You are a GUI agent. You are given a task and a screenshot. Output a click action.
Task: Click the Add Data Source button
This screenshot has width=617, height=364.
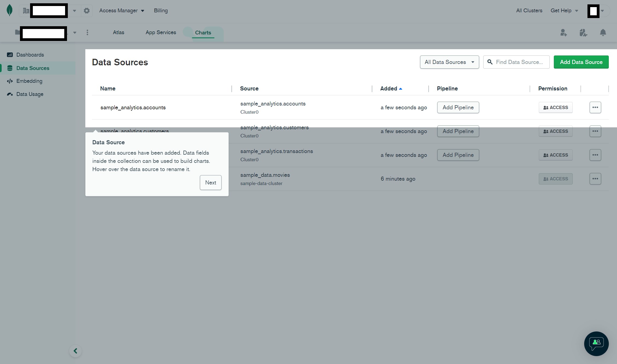point(581,62)
